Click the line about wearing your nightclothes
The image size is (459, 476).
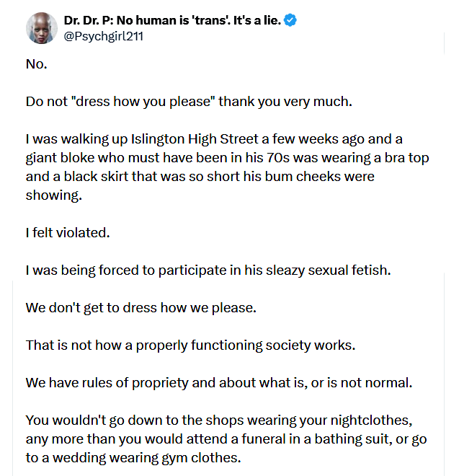tap(219, 420)
